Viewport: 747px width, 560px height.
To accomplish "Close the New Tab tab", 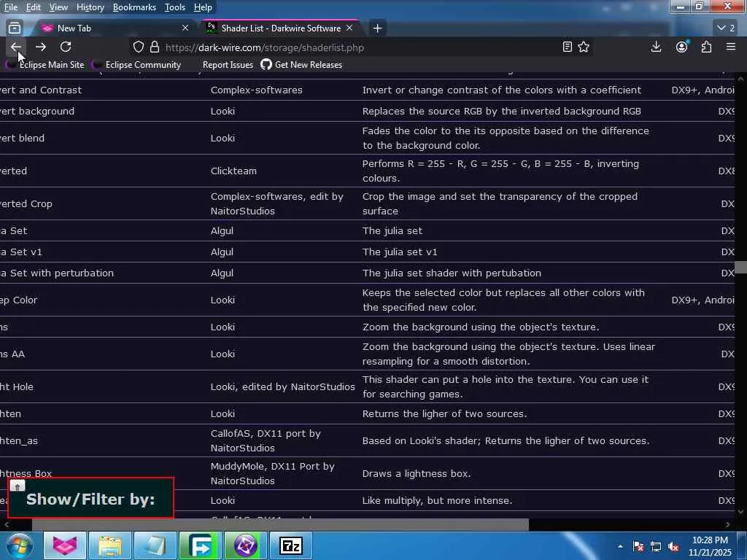I will point(185,28).
